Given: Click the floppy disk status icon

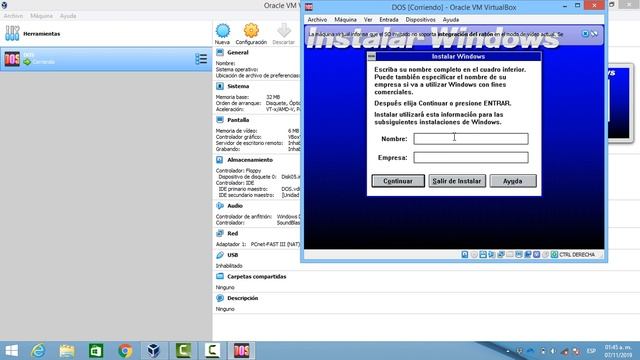Looking at the screenshot, I should click(483, 254).
